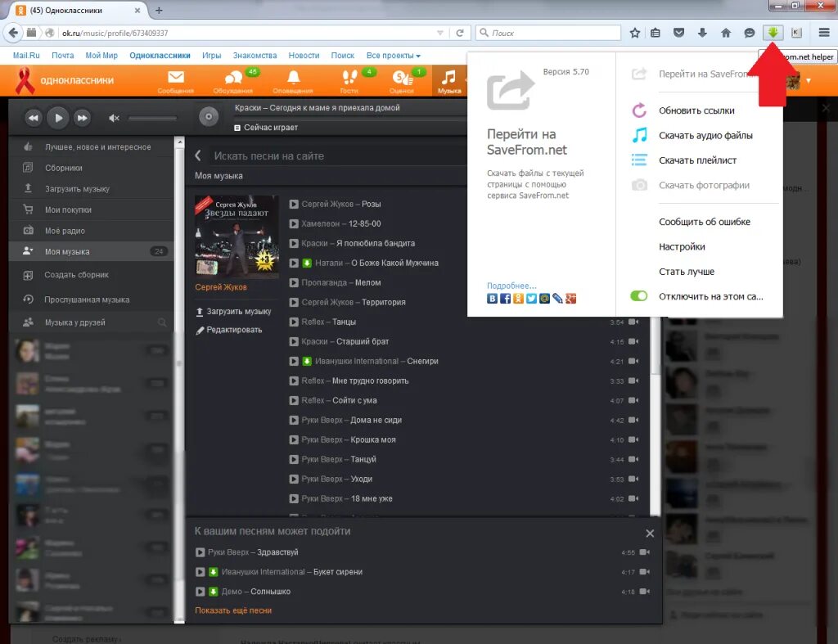
Task: Play song Хамелеон – 12-85-00
Action: pyautogui.click(x=294, y=224)
